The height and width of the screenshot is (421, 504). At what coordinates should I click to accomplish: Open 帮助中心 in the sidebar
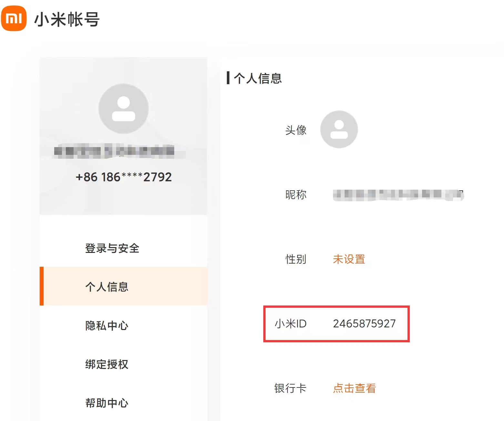[x=107, y=403]
